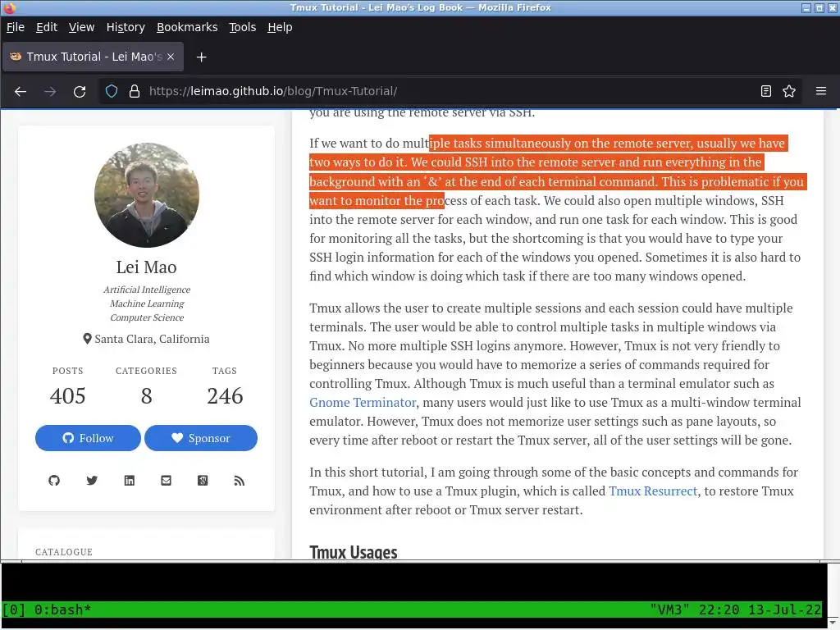Click the tmux 0:bash* window label
The height and width of the screenshot is (630, 840).
click(62, 610)
